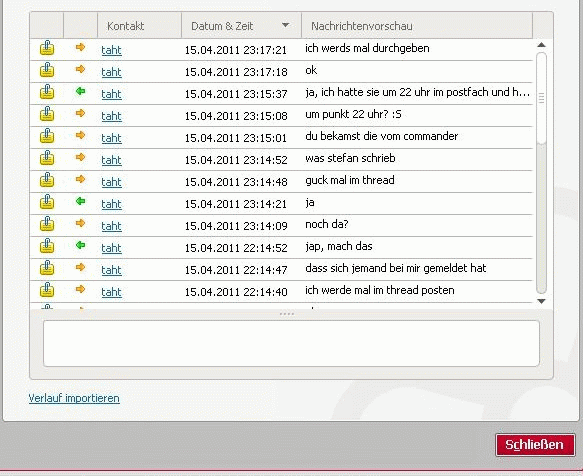Click the scroll down arrow of message list
The height and width of the screenshot is (476, 583).
pos(541,301)
